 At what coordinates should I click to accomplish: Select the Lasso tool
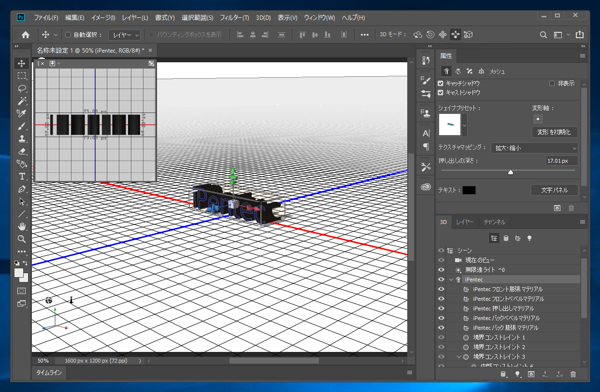(x=22, y=88)
